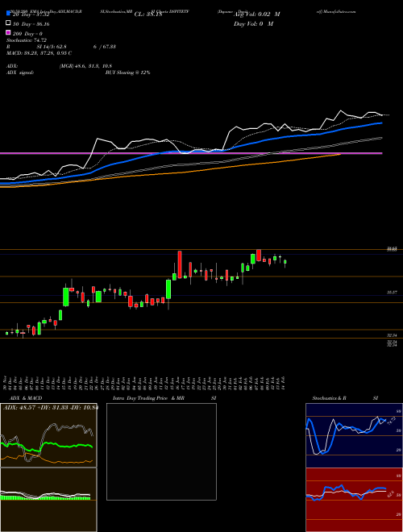This screenshot has width=403, height=532.
Task: Click the 'ADX signal:' label
Action: coord(20,73)
